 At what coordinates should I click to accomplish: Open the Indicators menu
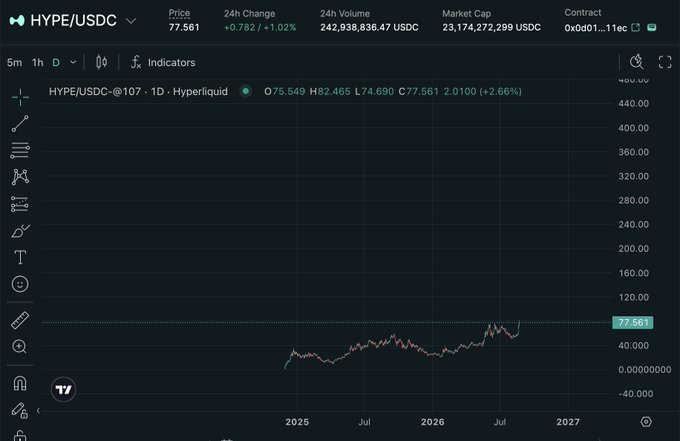[163, 62]
